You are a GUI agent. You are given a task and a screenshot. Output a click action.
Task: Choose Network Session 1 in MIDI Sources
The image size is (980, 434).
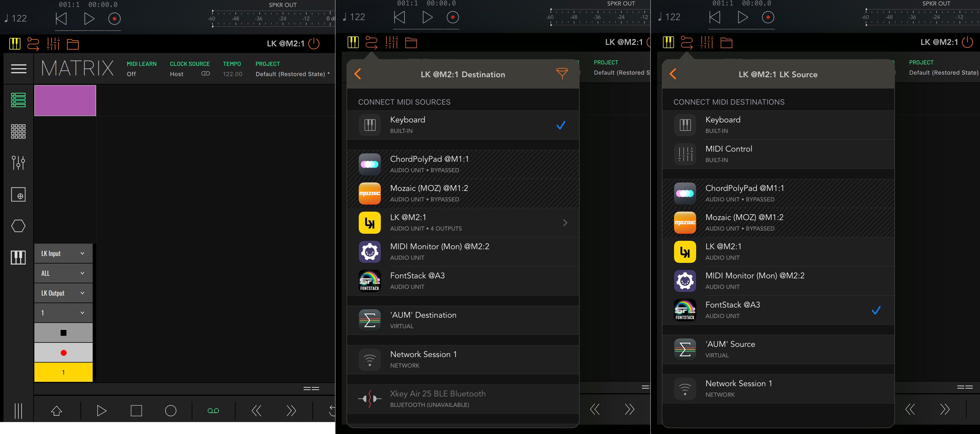click(463, 360)
